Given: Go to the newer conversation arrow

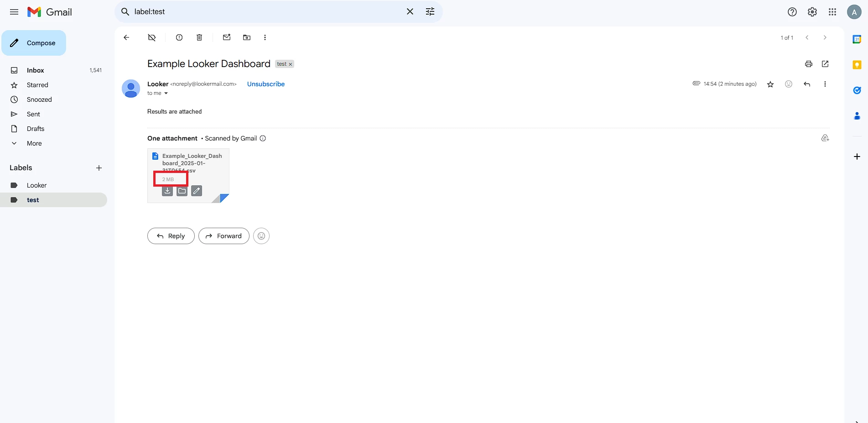Looking at the screenshot, I should [807, 37].
